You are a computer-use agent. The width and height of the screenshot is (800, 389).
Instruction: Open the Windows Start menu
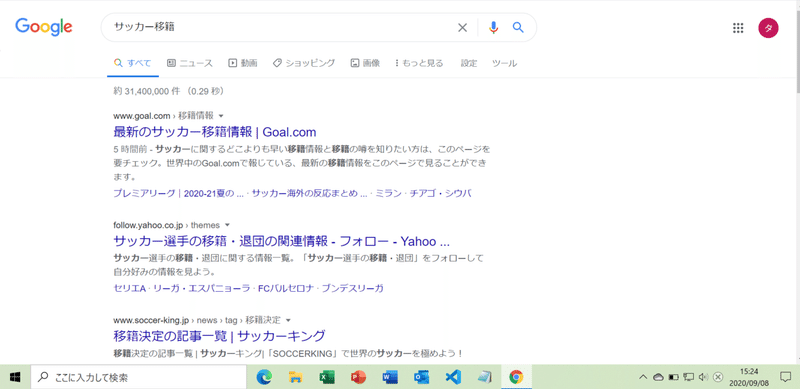[15, 377]
